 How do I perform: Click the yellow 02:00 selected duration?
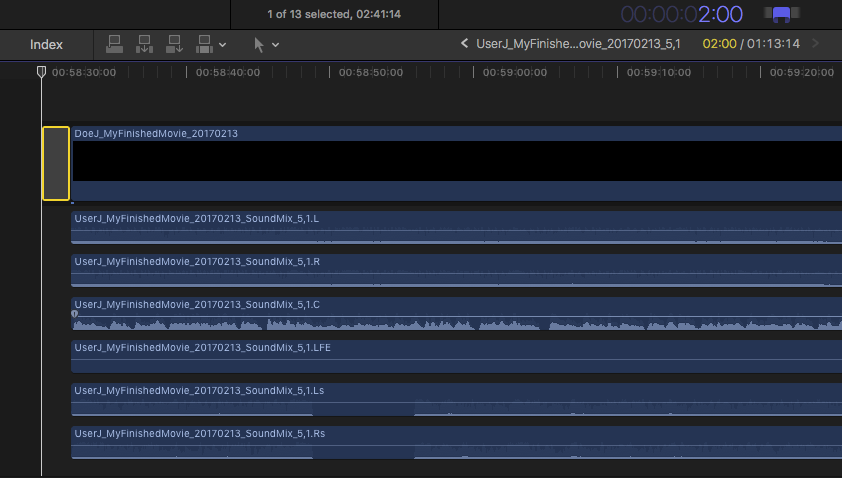tap(719, 44)
